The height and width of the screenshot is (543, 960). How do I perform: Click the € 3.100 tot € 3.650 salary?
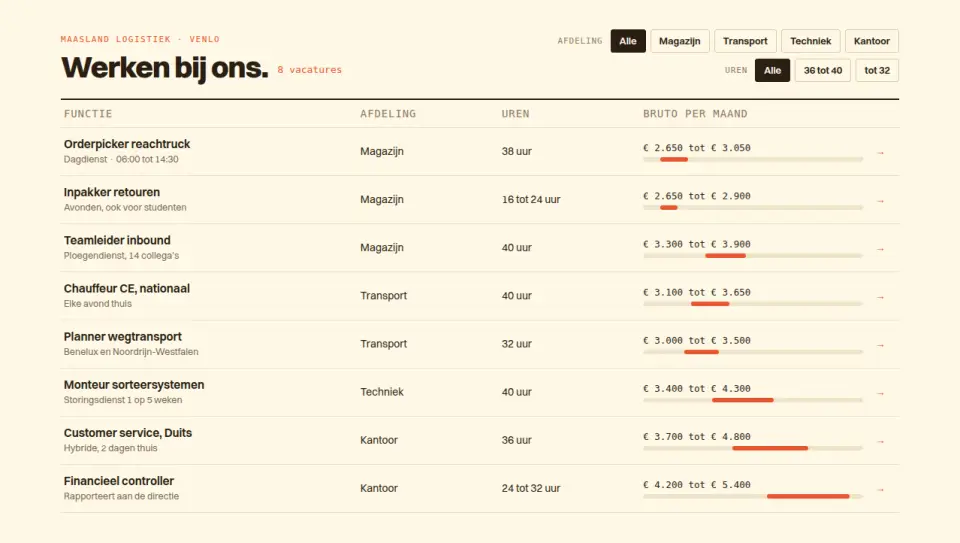point(697,292)
